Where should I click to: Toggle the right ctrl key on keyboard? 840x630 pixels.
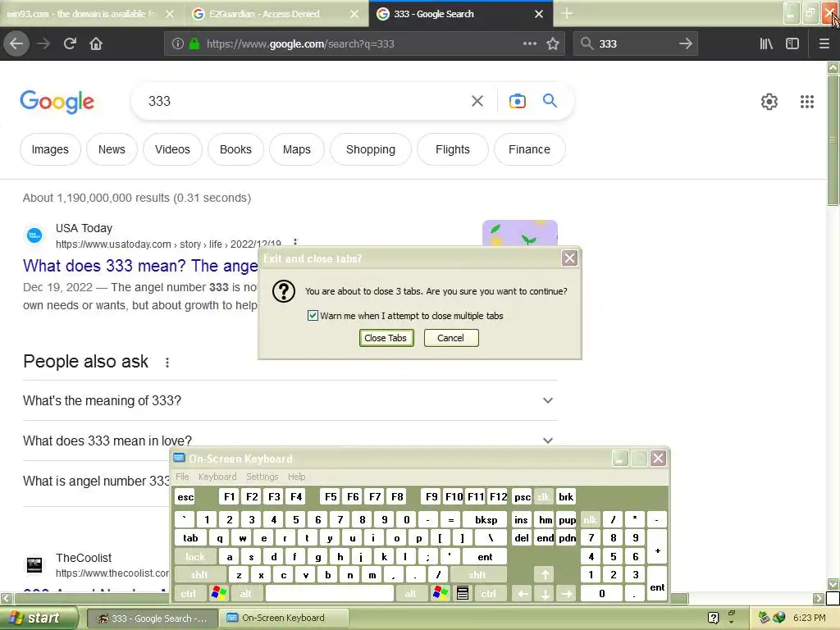tap(488, 594)
